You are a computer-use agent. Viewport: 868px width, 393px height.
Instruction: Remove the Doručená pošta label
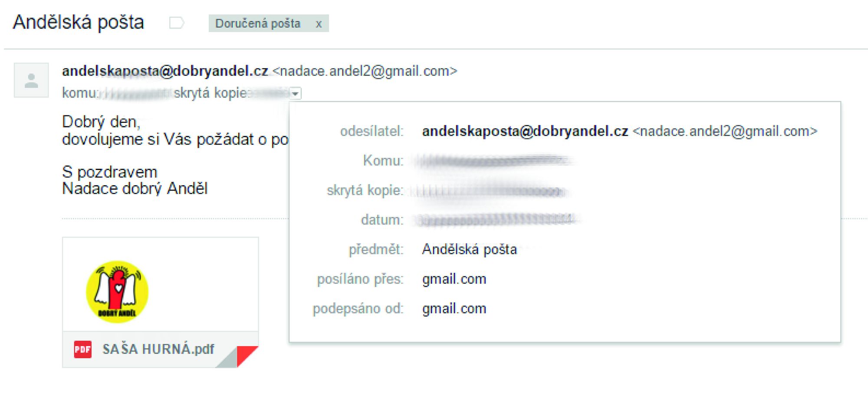coord(319,24)
